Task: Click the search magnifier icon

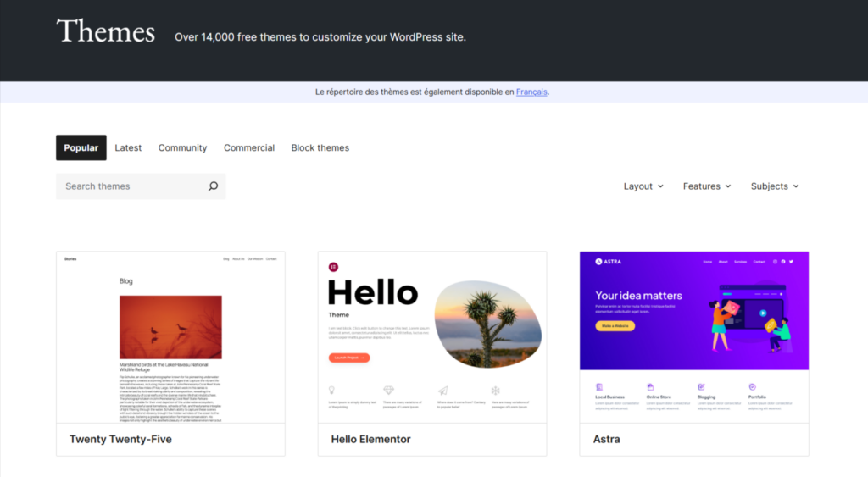Action: pyautogui.click(x=213, y=186)
